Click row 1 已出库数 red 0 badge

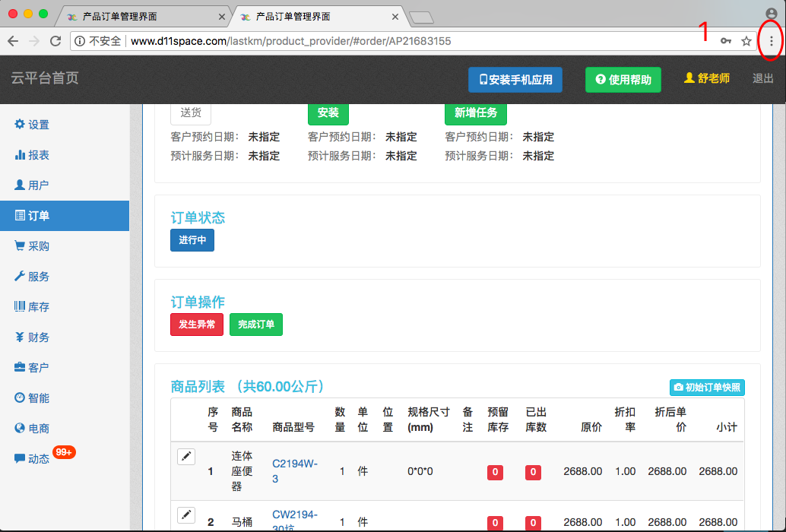tap(533, 472)
